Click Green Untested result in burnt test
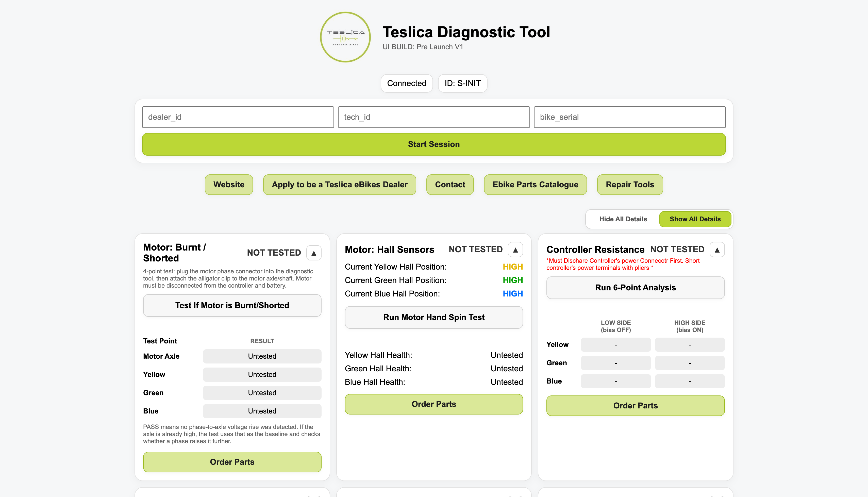This screenshot has width=868, height=497. coord(262,393)
